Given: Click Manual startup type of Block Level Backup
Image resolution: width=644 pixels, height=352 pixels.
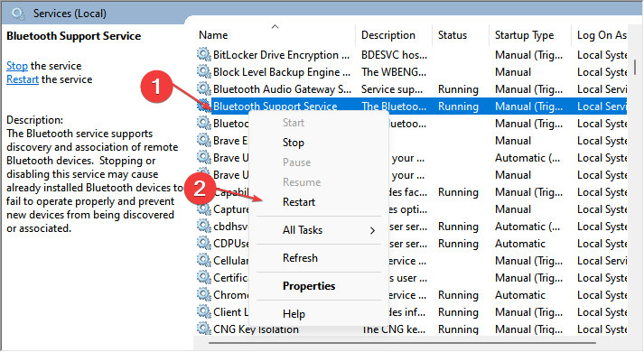Looking at the screenshot, I should (512, 72).
